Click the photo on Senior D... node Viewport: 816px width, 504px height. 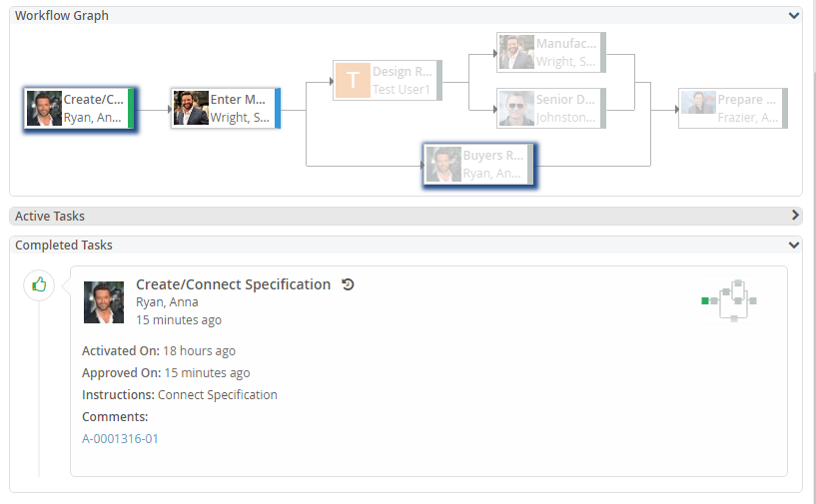coord(516,108)
